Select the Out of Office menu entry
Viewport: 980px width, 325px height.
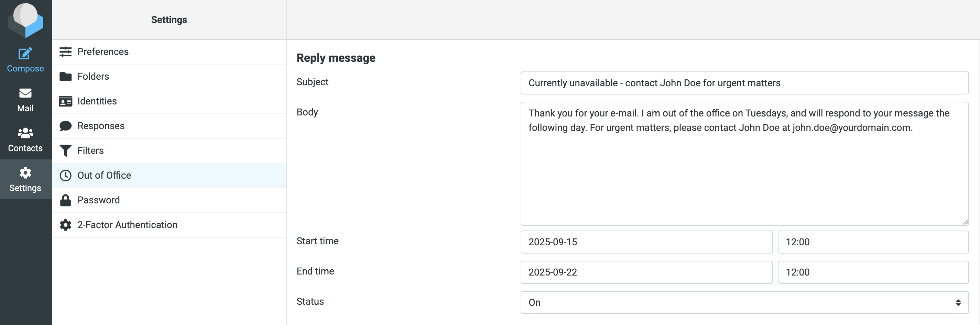[x=104, y=175]
